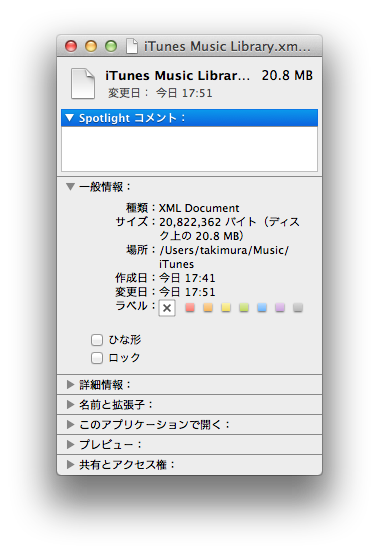Click the no-label X box
Image resolution: width=379 pixels, height=554 pixels.
point(167,308)
